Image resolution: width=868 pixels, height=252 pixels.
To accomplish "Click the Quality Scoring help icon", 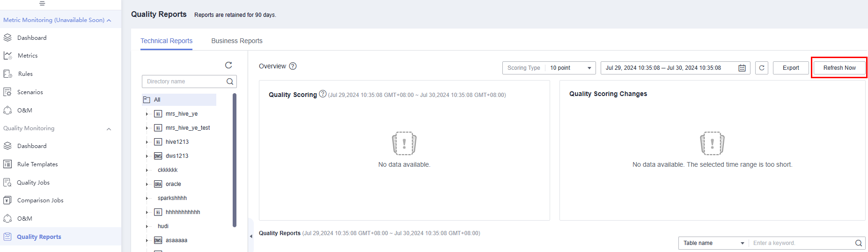I will pos(323,94).
